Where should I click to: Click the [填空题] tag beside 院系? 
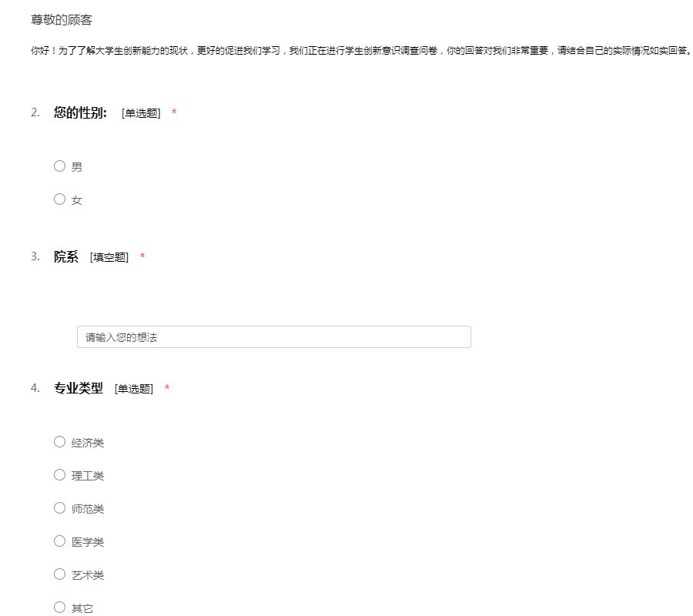(109, 257)
